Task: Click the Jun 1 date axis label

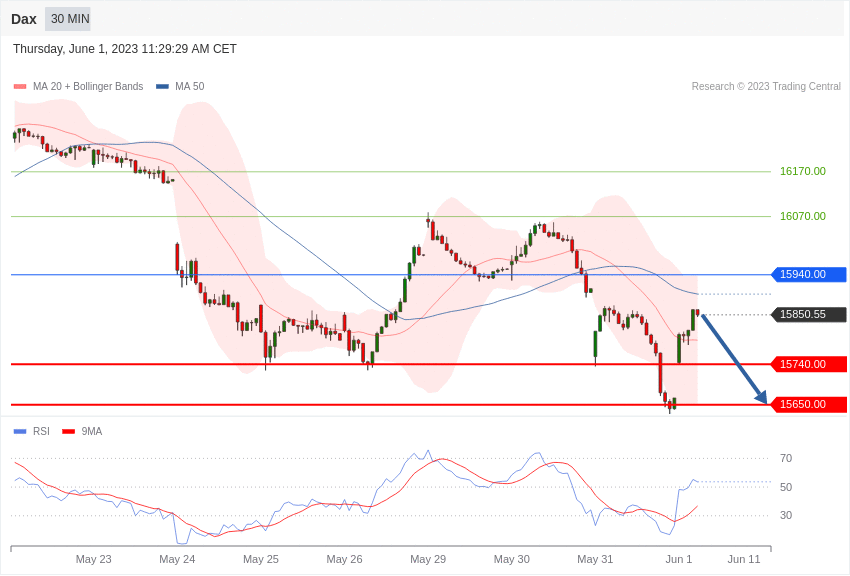Action: click(x=679, y=559)
